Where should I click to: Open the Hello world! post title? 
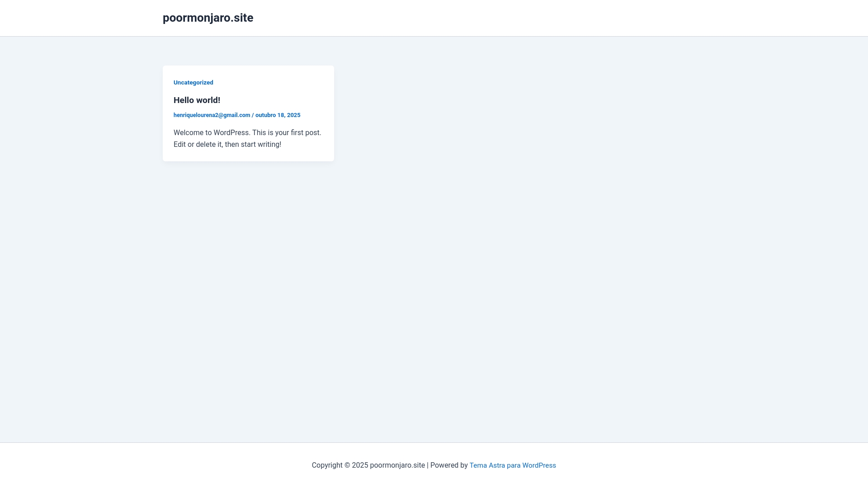pyautogui.click(x=197, y=100)
